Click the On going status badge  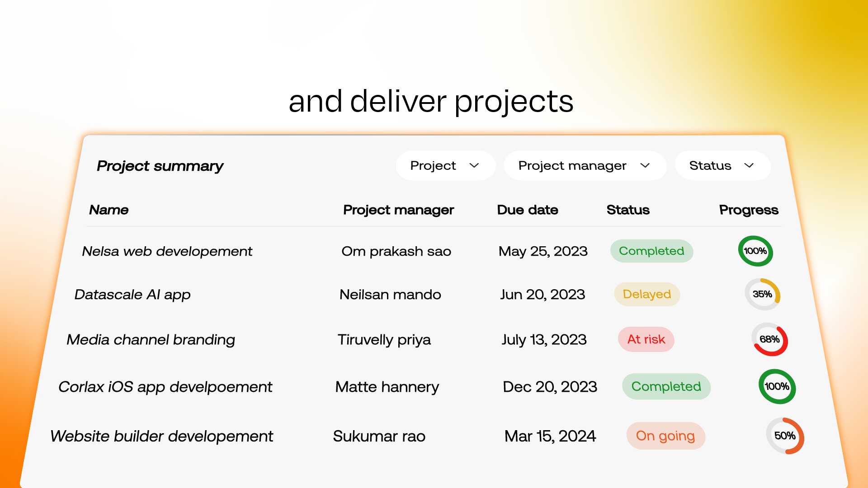[665, 436]
